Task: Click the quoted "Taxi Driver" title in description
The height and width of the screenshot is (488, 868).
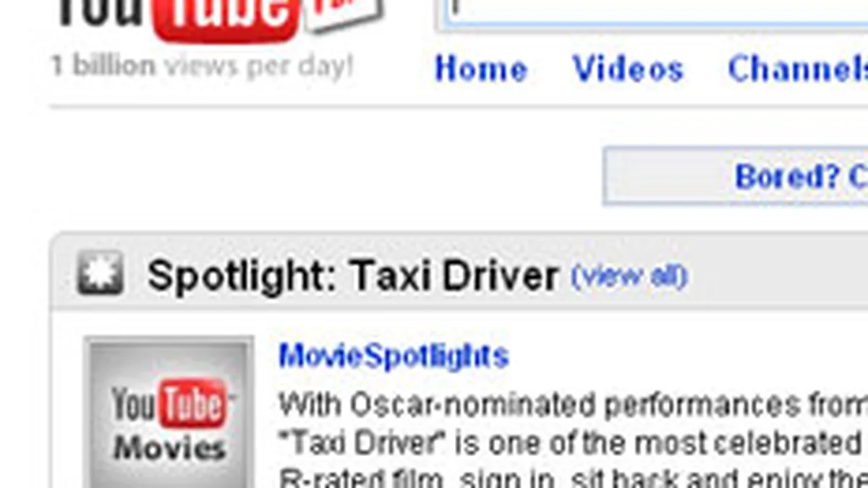Action: 359,443
